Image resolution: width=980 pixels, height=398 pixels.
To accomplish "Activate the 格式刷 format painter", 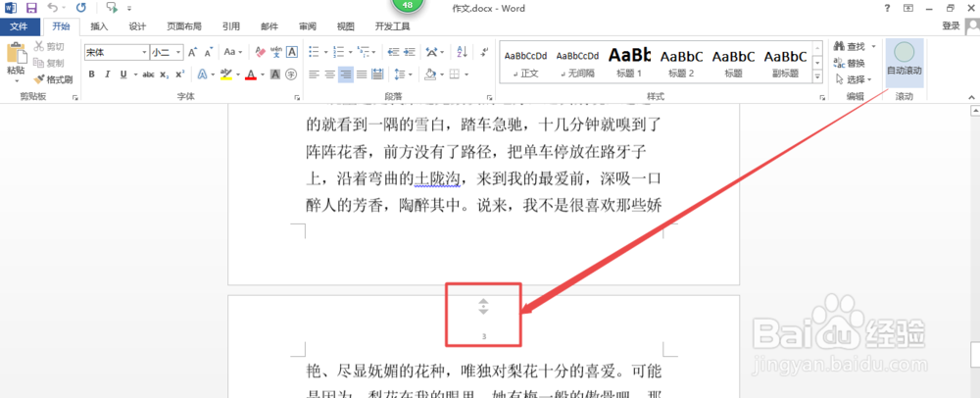I will pos(54,79).
